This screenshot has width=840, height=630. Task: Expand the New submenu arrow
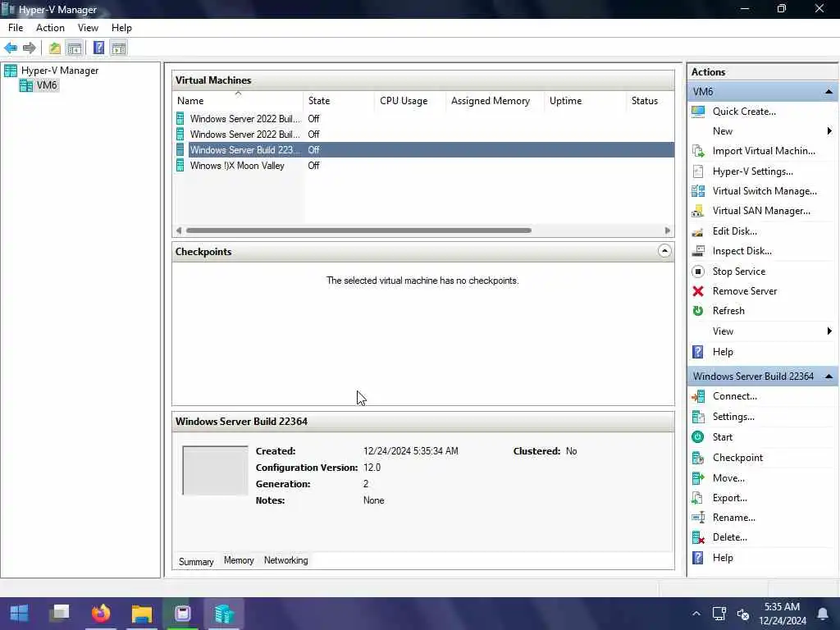829,131
